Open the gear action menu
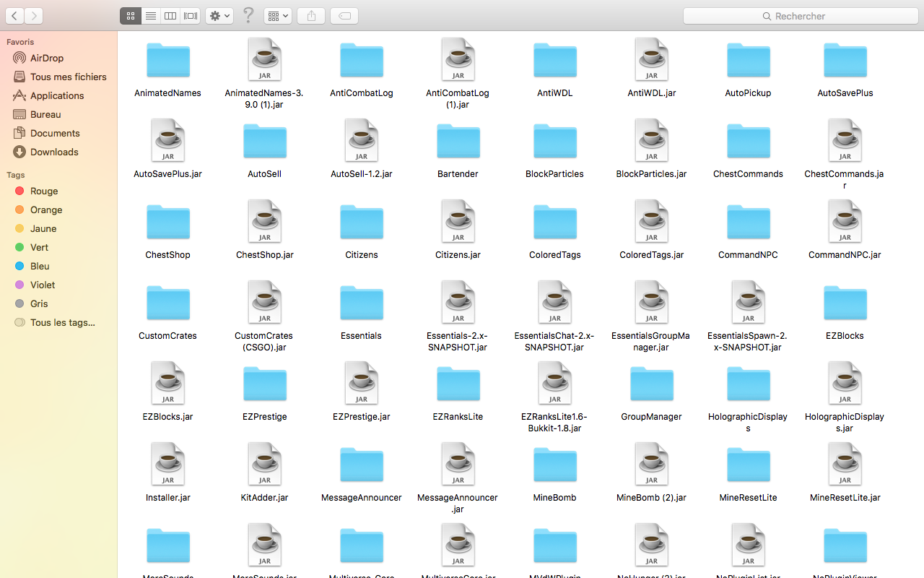The width and height of the screenshot is (924, 578). [x=219, y=16]
